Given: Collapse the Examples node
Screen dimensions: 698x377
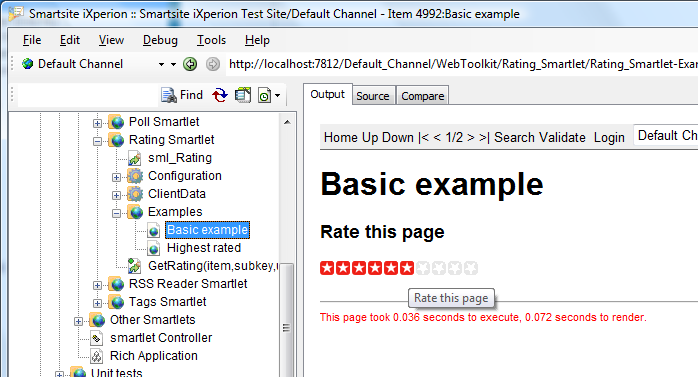Looking at the screenshot, I should click(116, 213).
